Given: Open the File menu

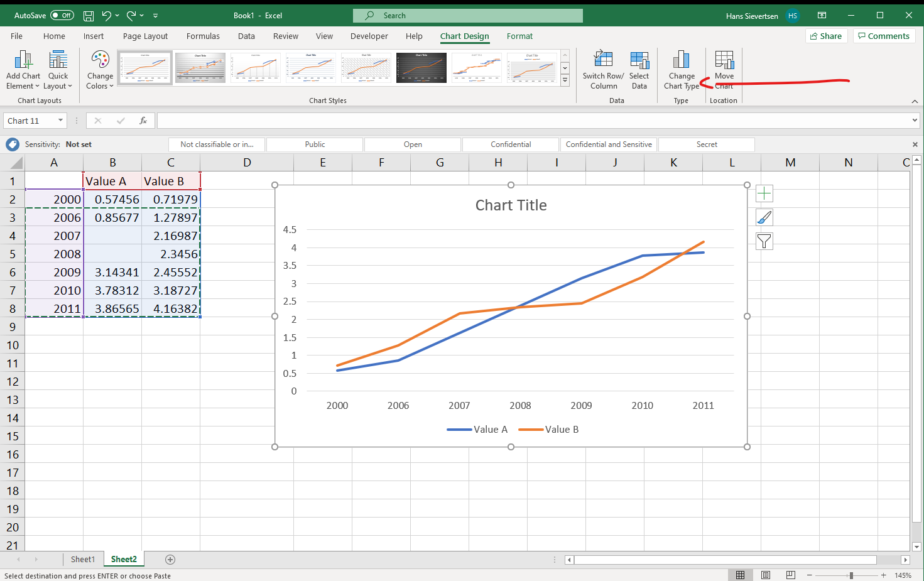Looking at the screenshot, I should pyautogui.click(x=16, y=36).
